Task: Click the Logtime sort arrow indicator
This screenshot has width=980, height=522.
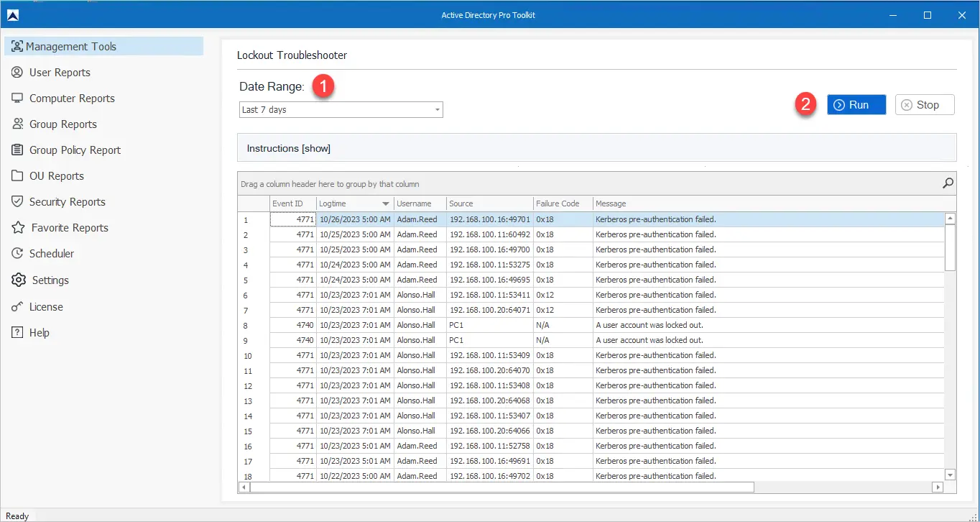Action: point(386,204)
